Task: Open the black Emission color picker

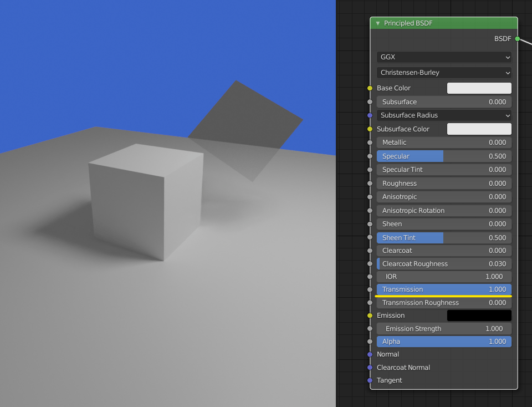Action: pos(479,315)
